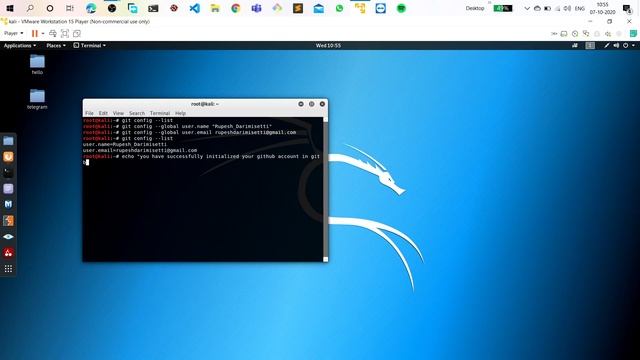Open terminal File menu
Viewport: 640px width, 360px height.
pos(89,113)
